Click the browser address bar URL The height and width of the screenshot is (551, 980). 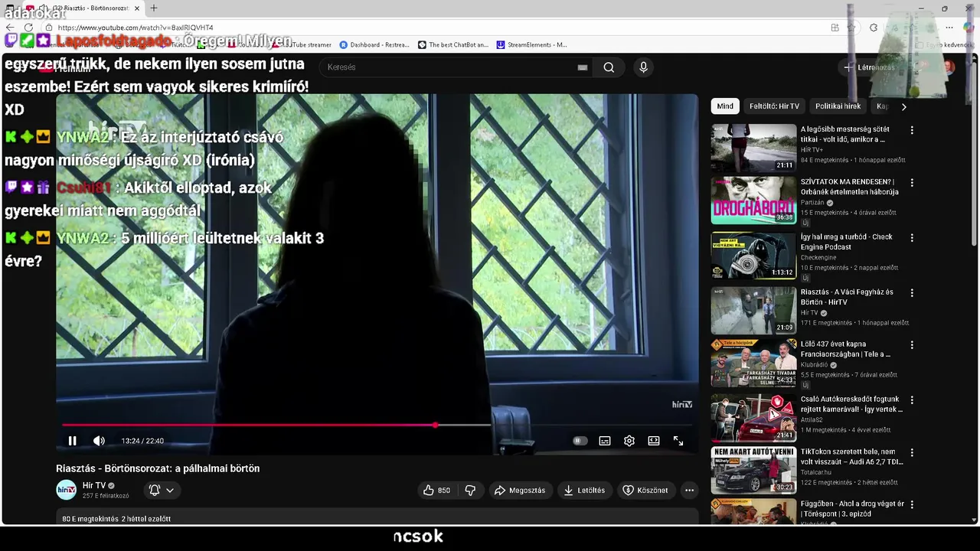coord(136,28)
